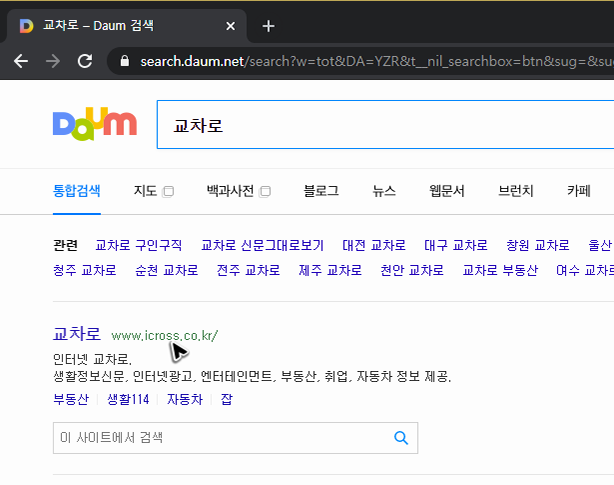This screenshot has height=485, width=614.
Task: Click the browser back arrow
Action: tap(21, 61)
